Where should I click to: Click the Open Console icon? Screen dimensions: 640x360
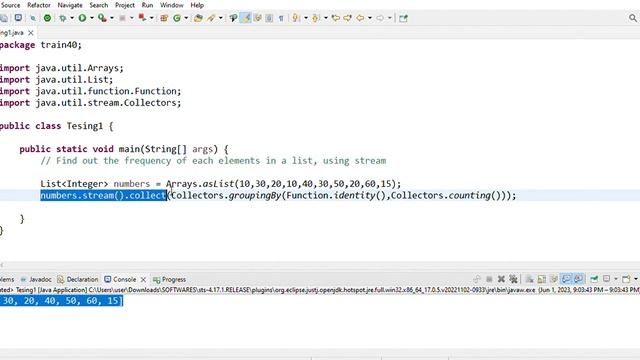(x=626, y=279)
